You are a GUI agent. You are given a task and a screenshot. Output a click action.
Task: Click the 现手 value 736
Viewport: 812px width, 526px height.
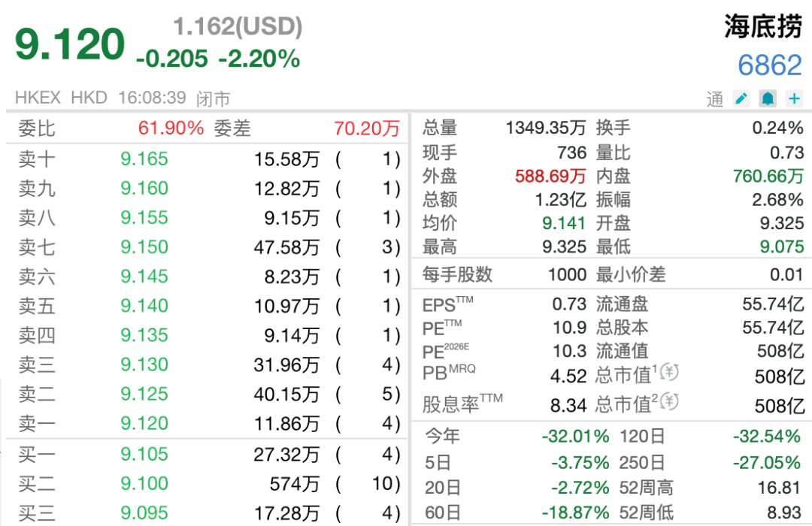571,153
